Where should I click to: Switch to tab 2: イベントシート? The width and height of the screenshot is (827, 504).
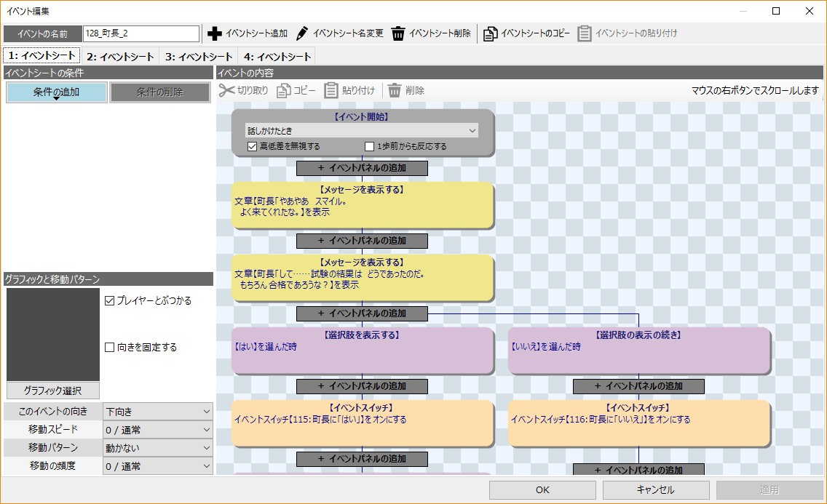pos(120,56)
